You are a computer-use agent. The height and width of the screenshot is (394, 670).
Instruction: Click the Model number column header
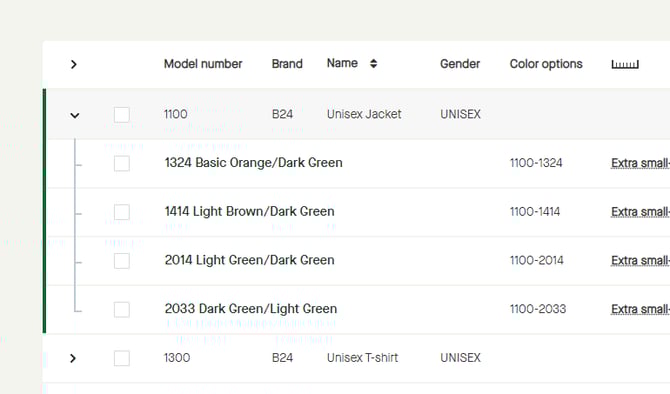point(203,64)
